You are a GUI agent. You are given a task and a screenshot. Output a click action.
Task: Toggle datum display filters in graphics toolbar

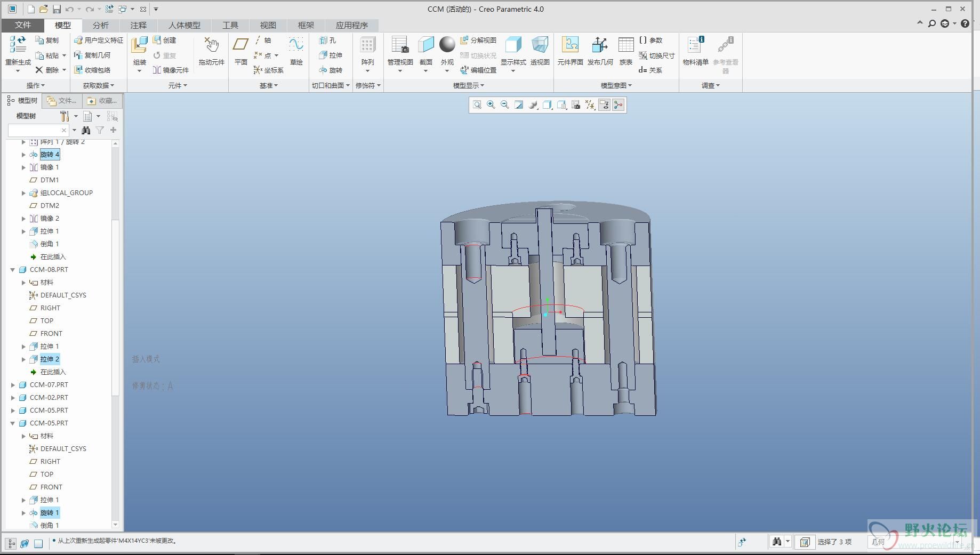pos(590,105)
